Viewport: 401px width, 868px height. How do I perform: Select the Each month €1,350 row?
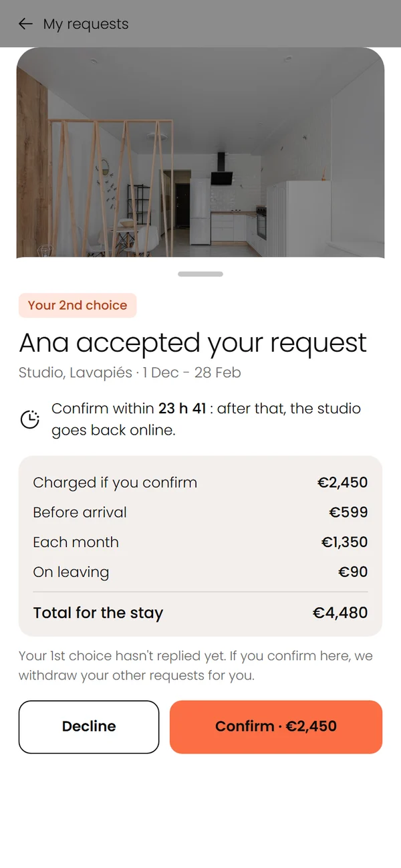(200, 542)
